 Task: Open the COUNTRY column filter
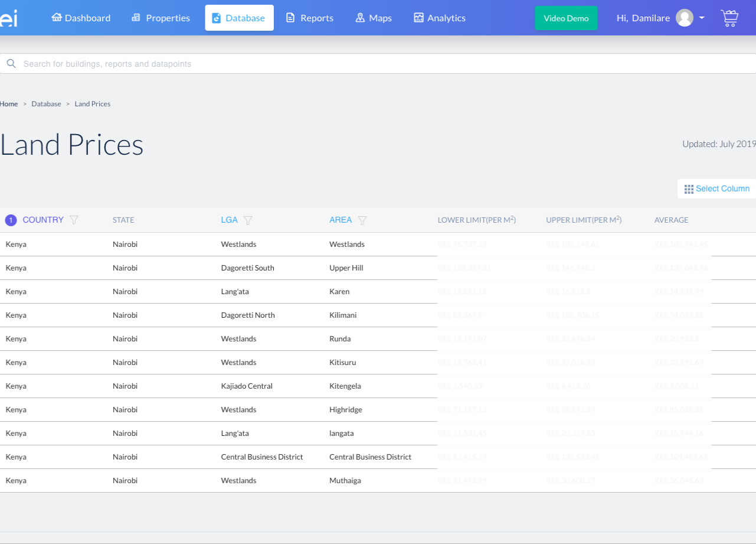point(74,220)
